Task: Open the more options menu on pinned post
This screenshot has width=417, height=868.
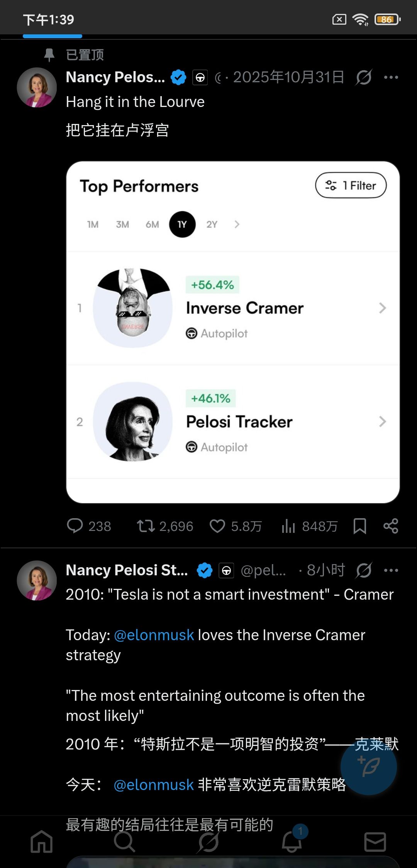Action: pos(391,77)
